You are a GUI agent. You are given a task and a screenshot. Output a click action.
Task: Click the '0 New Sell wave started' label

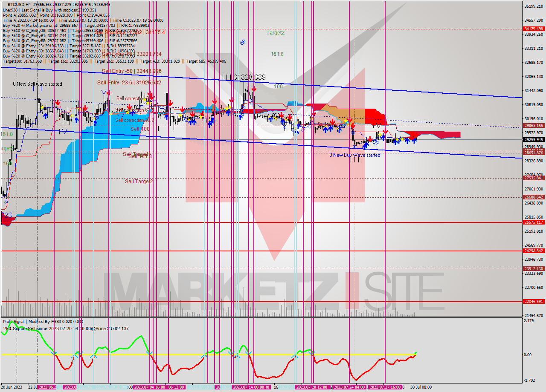click(38, 84)
